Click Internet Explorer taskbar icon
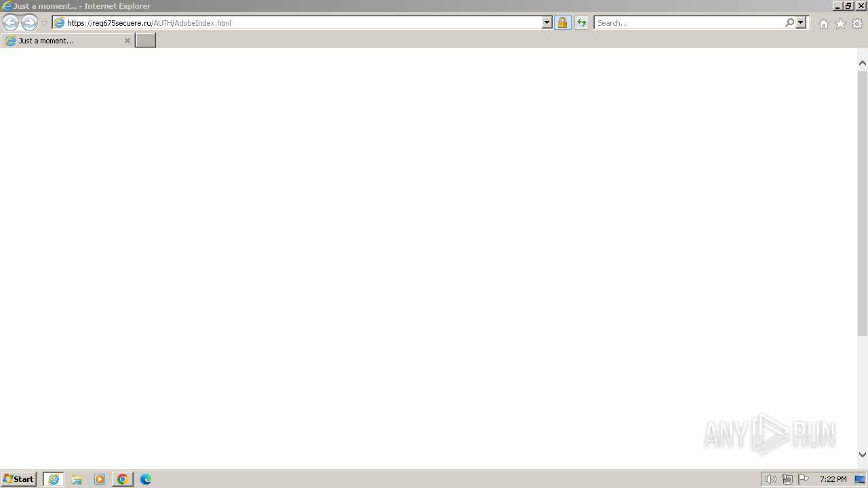 tap(54, 479)
